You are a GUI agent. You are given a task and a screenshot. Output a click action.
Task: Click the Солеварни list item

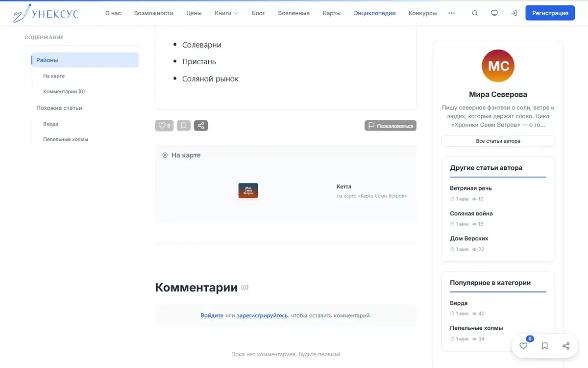[x=202, y=45]
